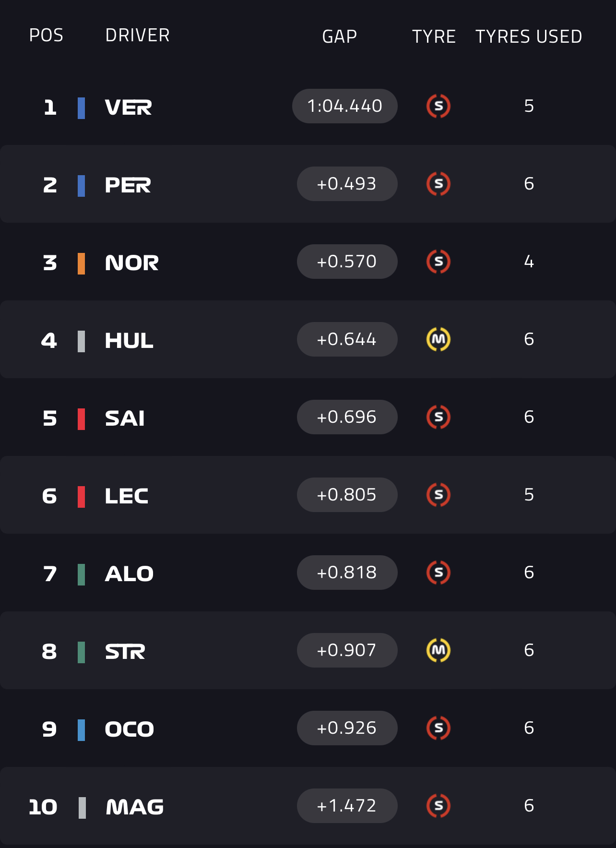
Task: Select the GAP column header
Action: tap(339, 36)
